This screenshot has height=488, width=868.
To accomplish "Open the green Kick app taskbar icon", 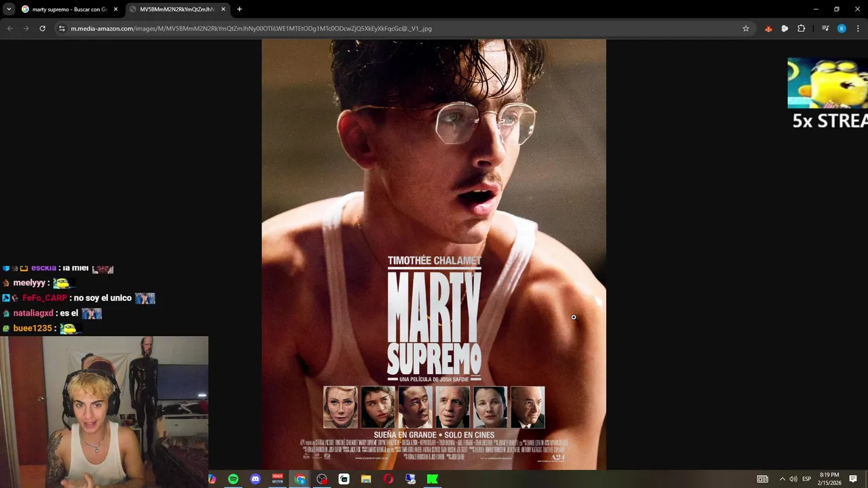I will coord(433,479).
